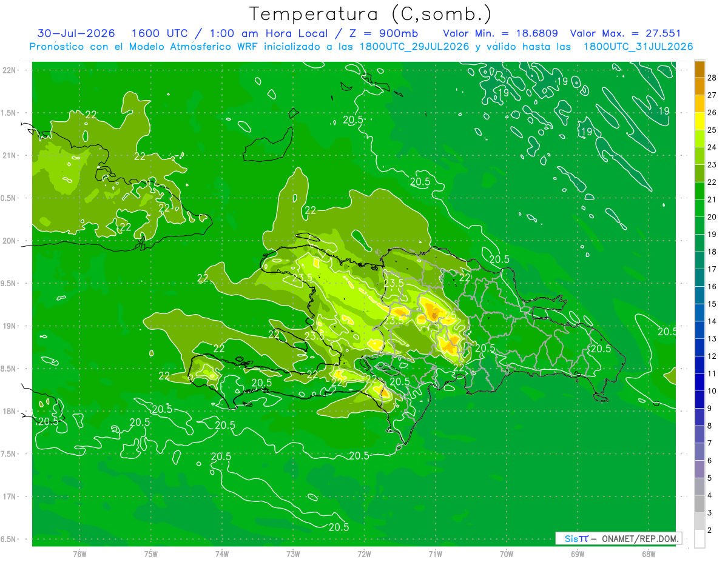Click the '20N' latitude label

(9, 241)
